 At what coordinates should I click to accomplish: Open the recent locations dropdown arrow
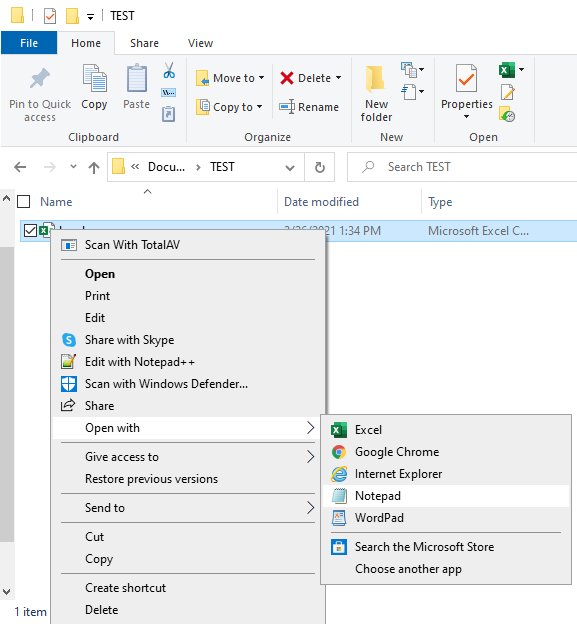tap(73, 166)
